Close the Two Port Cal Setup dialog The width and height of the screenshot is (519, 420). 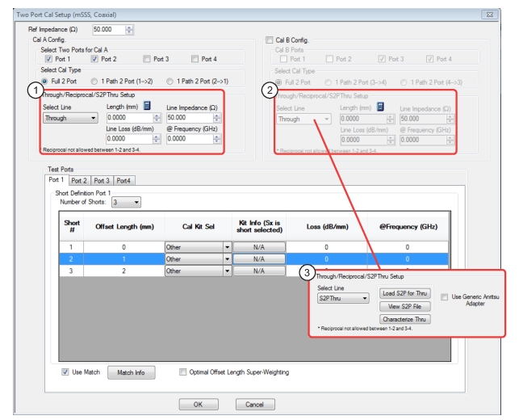click(x=490, y=15)
